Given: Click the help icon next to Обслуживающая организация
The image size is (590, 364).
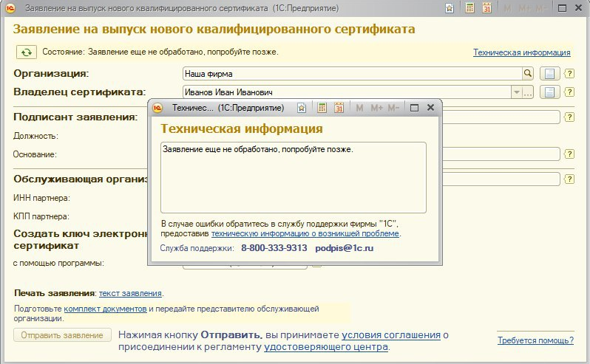Looking at the screenshot, I should [x=569, y=179].
